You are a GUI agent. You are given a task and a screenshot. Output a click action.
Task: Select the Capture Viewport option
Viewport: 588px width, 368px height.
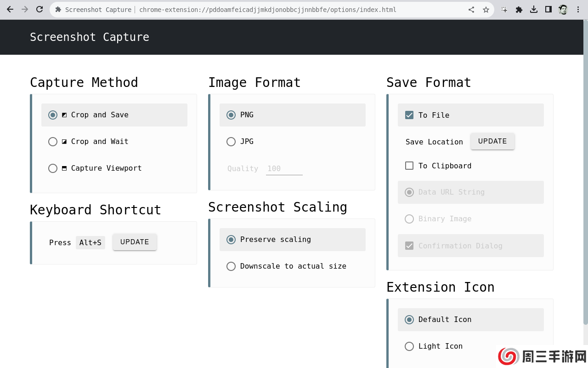(53, 168)
